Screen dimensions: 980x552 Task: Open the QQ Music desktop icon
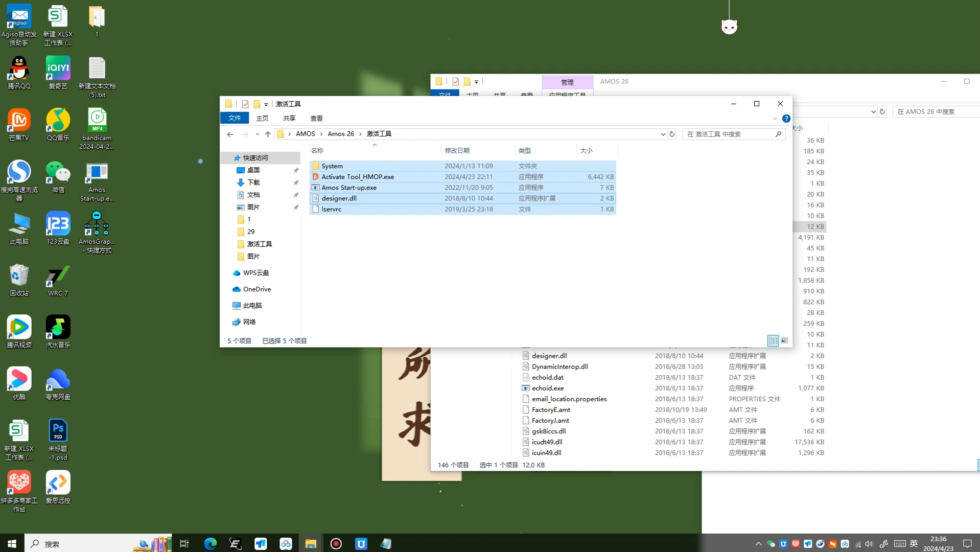pyautogui.click(x=58, y=124)
